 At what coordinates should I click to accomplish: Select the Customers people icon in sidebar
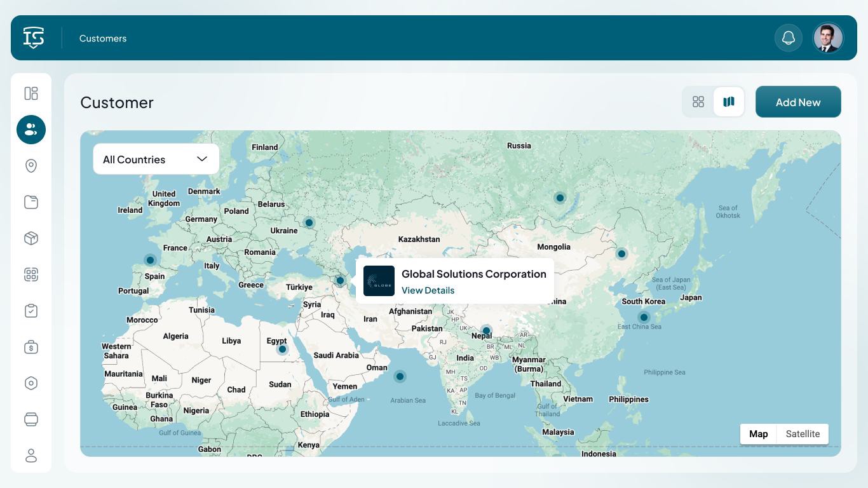pyautogui.click(x=31, y=130)
